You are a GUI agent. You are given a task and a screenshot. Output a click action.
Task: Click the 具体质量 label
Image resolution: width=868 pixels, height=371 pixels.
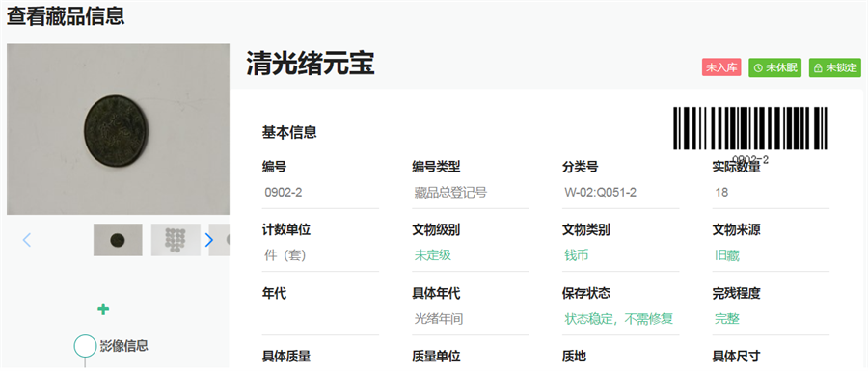click(x=286, y=357)
